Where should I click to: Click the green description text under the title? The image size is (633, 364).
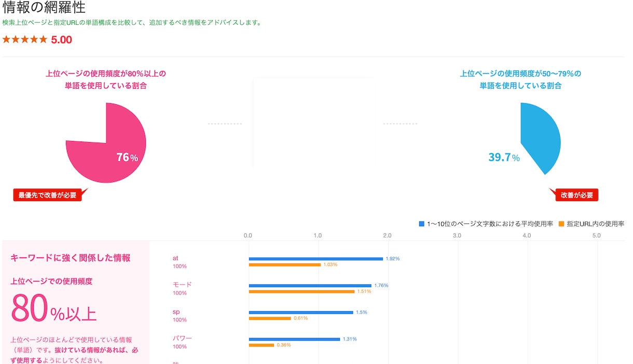click(132, 23)
